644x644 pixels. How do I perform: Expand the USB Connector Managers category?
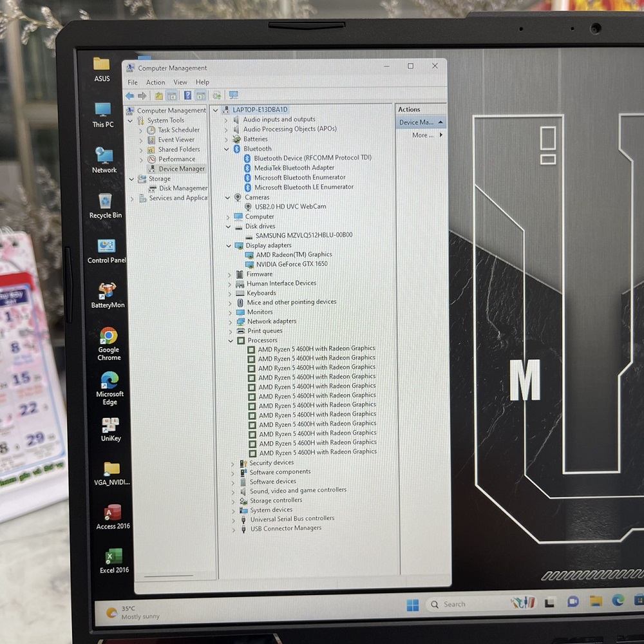234,529
